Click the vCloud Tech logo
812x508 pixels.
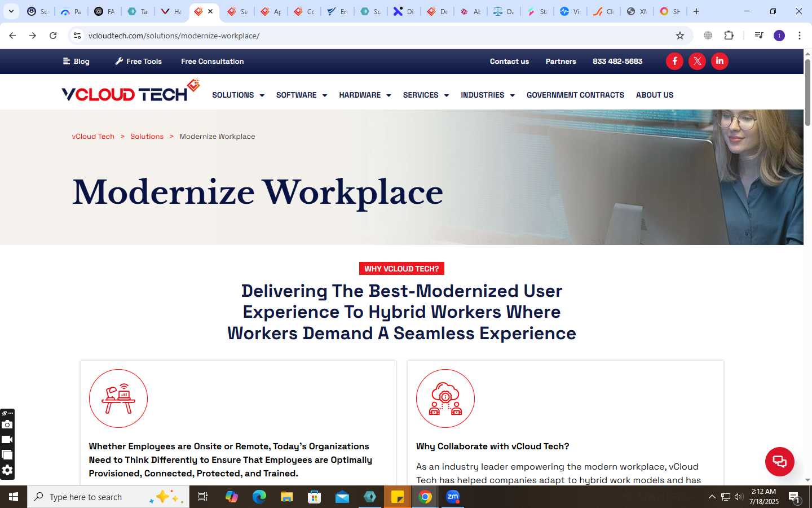pyautogui.click(x=131, y=91)
